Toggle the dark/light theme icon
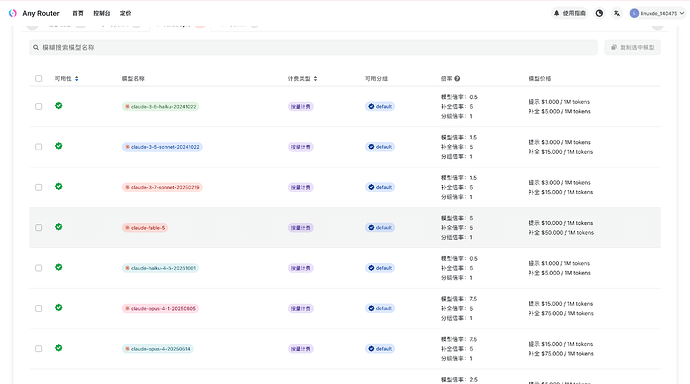 (x=599, y=13)
